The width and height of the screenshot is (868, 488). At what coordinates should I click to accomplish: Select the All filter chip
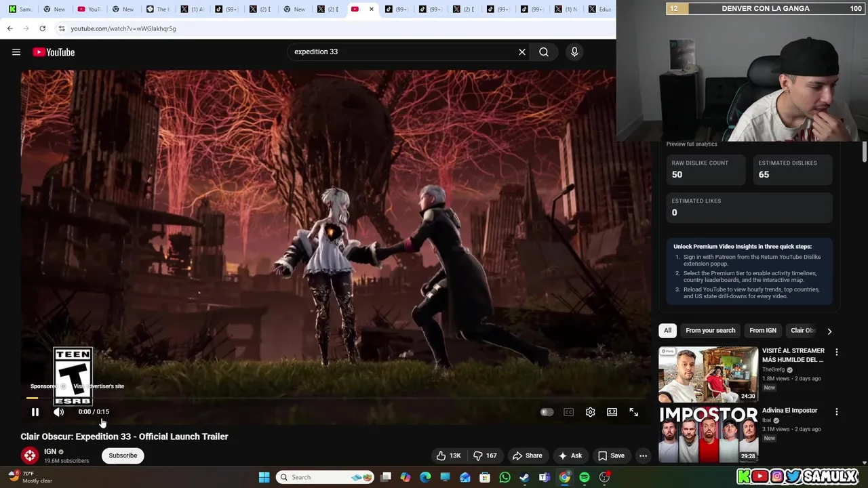coord(667,331)
